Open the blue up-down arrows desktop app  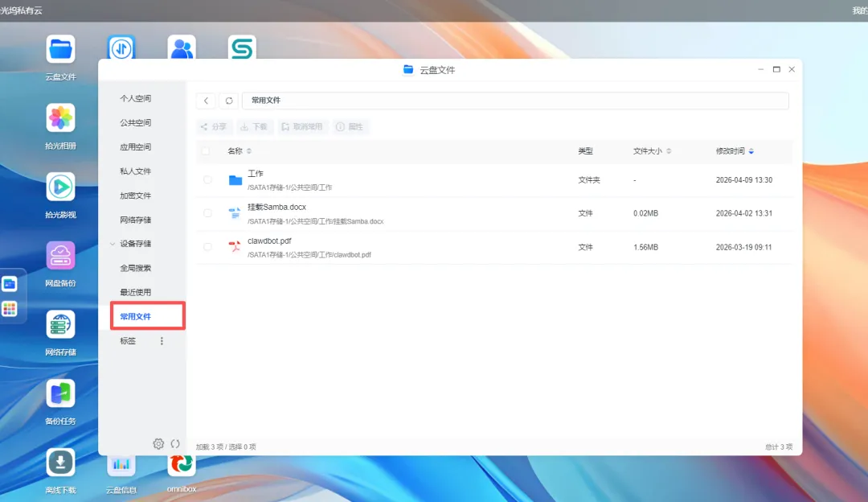[x=121, y=47]
